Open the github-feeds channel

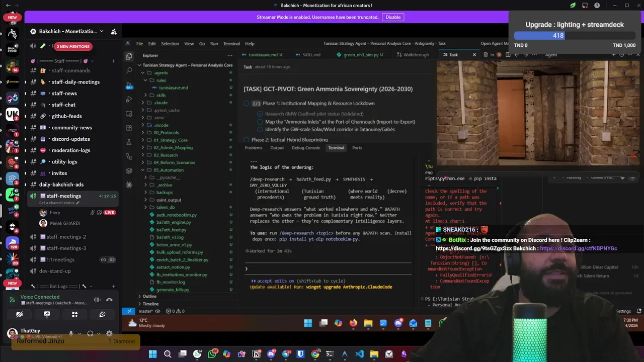(67, 116)
